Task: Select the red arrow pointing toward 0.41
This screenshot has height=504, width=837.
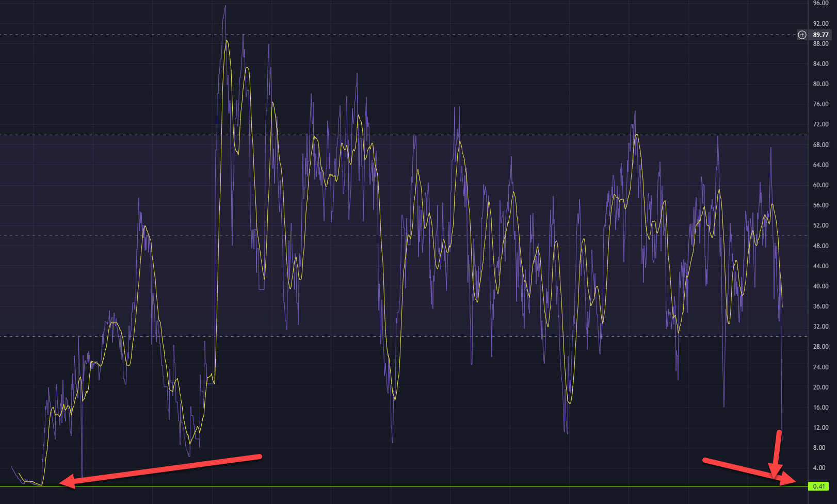Action: 748,470
